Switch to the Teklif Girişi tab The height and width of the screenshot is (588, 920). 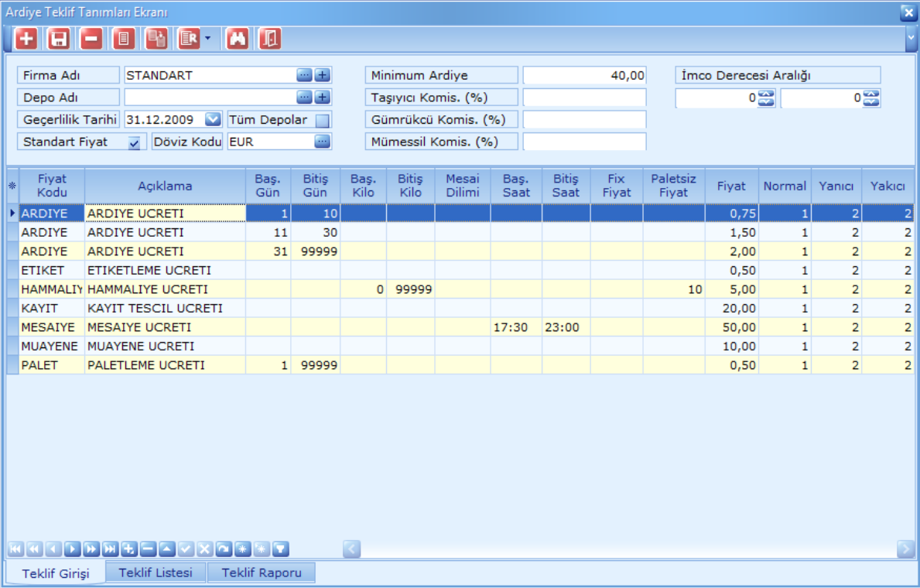[56, 573]
